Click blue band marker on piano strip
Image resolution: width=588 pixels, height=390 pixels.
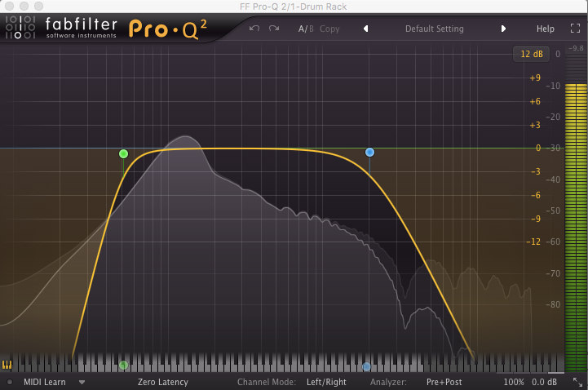pos(366,366)
